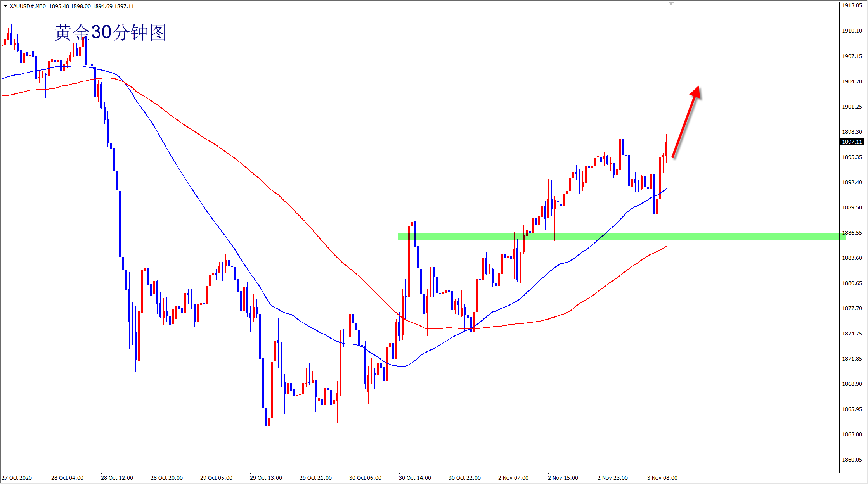Click the 3 Nov 08:00 time label

point(662,478)
